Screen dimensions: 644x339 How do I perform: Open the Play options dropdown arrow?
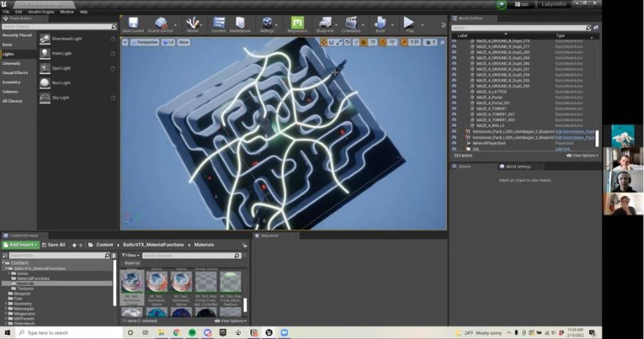(422, 25)
